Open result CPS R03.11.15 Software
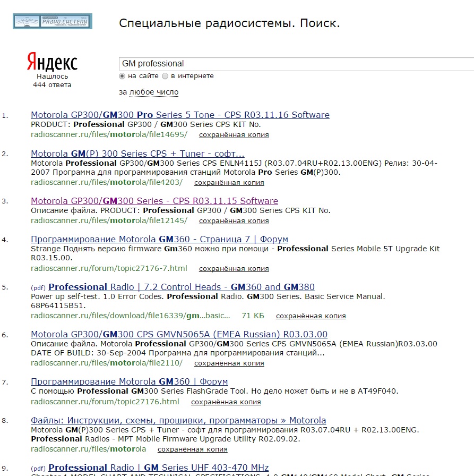The width and height of the screenshot is (474, 476). (x=154, y=201)
